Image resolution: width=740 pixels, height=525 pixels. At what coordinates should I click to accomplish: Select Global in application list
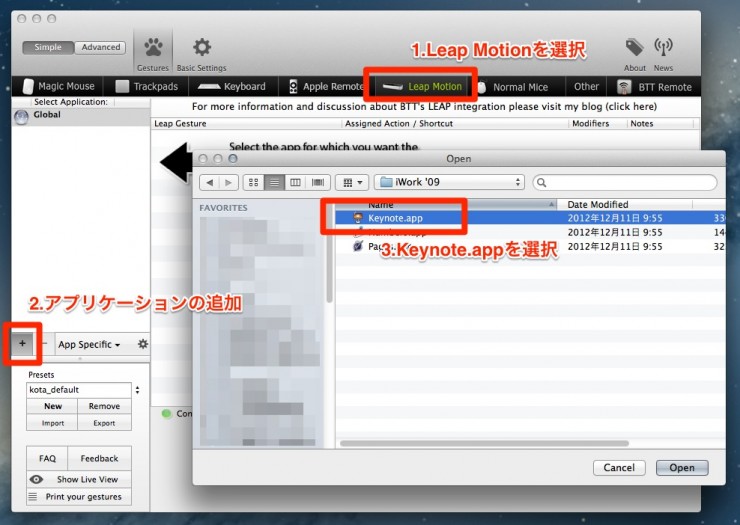tap(81, 116)
